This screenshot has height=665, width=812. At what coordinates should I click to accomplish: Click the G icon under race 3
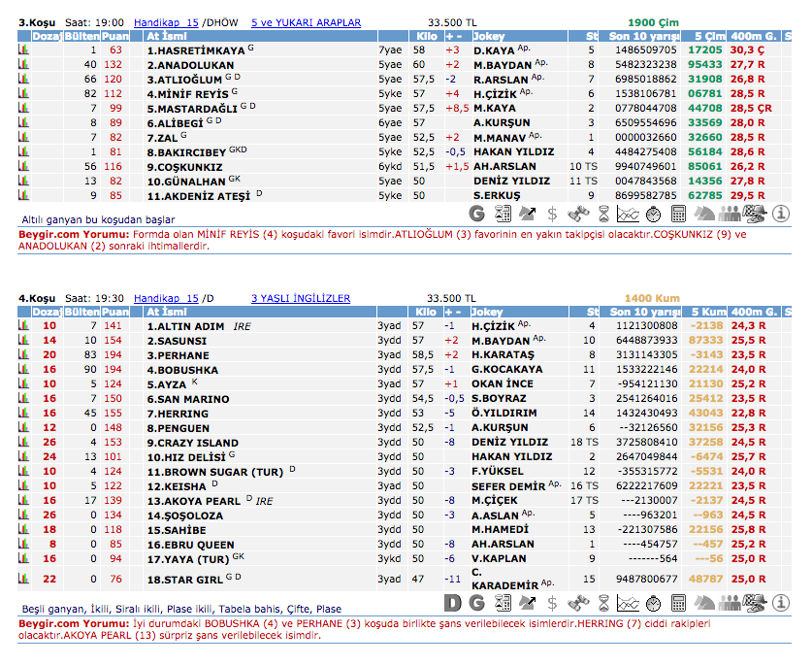coord(477,214)
